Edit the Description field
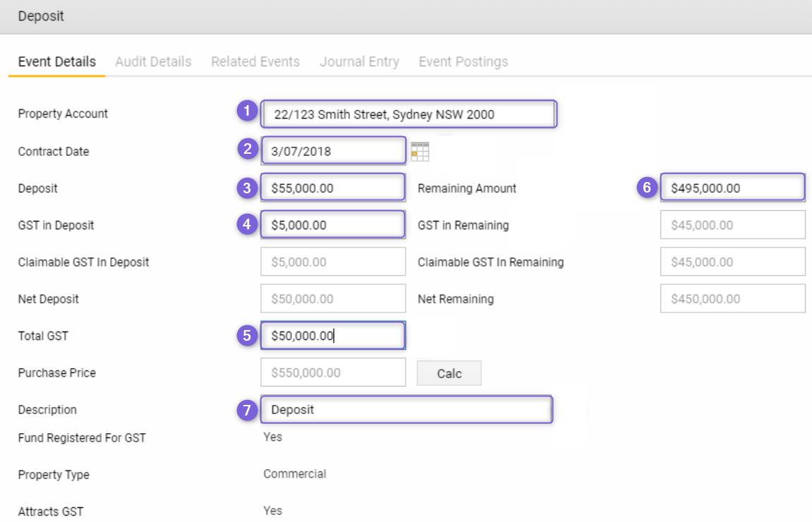The height and width of the screenshot is (522, 812). click(x=406, y=410)
